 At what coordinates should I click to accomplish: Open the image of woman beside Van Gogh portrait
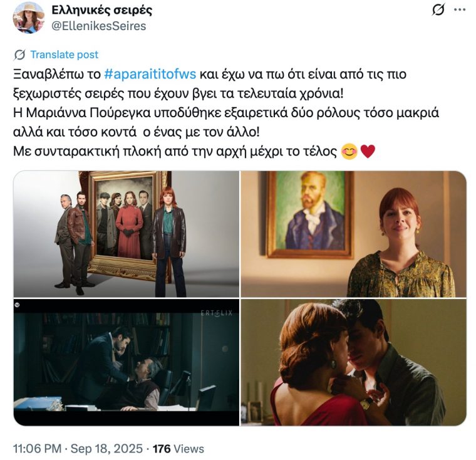tap(353, 234)
